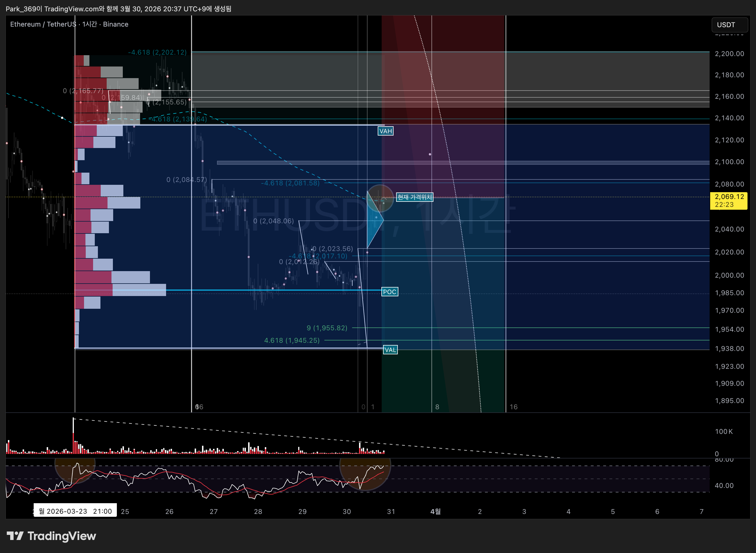Click 2,100.00 on the price axis
The width and height of the screenshot is (756, 553).
pyautogui.click(x=729, y=162)
